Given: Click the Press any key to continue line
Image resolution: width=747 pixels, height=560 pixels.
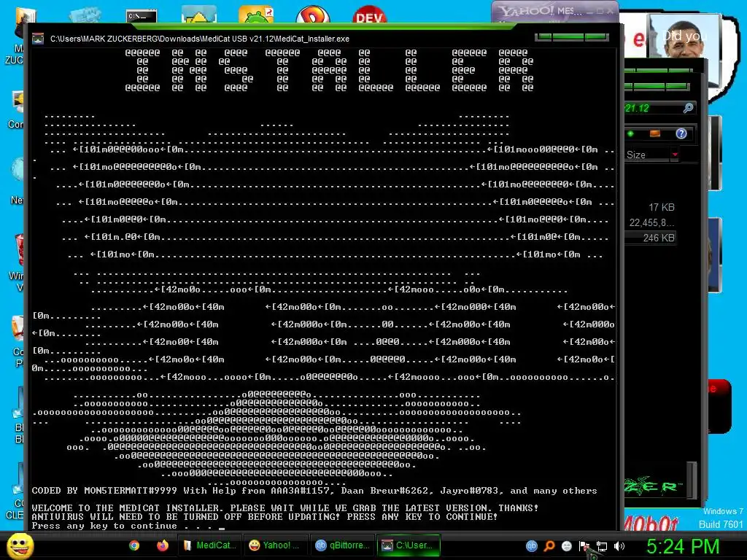Looking at the screenshot, I should (122, 526).
